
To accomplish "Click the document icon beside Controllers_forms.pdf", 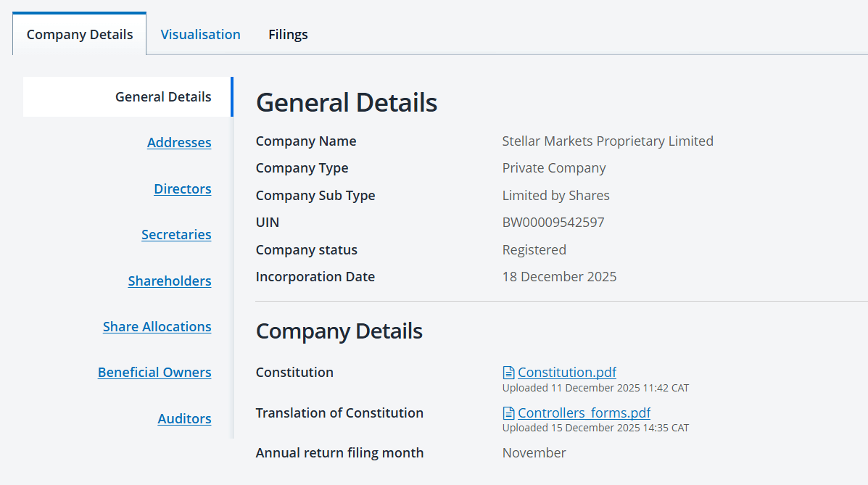I will pos(509,413).
